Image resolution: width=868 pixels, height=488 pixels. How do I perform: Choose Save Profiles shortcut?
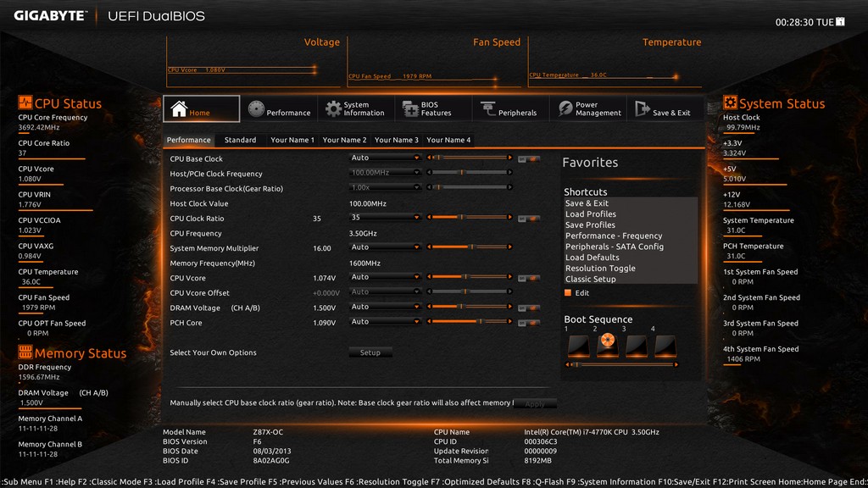tap(590, 225)
